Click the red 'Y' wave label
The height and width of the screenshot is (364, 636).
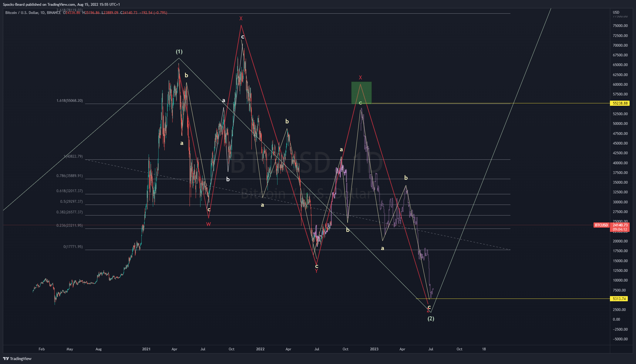316,271
